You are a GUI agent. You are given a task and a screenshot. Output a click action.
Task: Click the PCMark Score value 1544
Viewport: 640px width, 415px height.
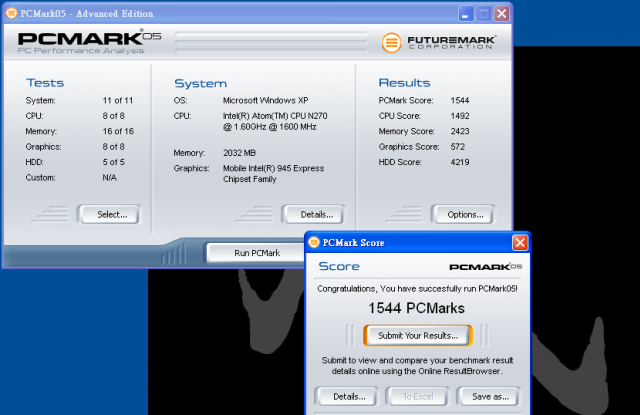pos(460,100)
